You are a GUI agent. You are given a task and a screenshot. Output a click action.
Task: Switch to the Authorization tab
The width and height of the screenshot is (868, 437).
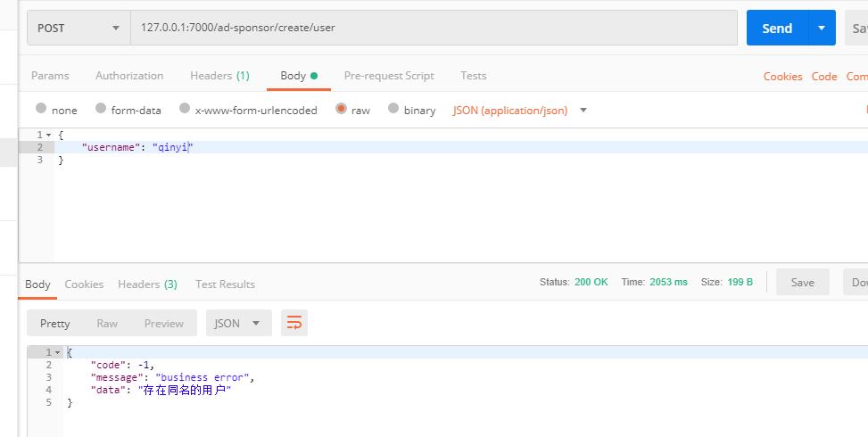click(129, 76)
